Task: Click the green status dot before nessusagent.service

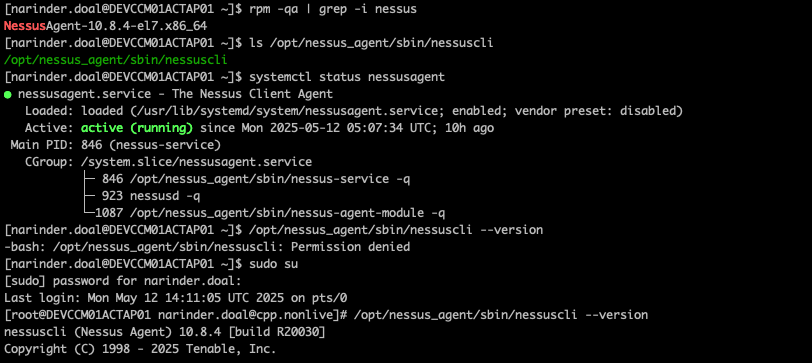Action: click(8, 95)
